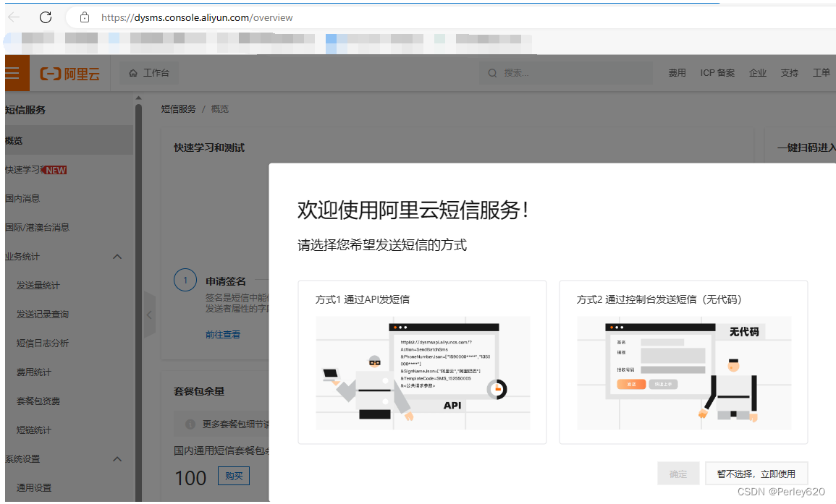Click the info icon beside 更多套餐包细节
This screenshot has width=836, height=504.
pyautogui.click(x=190, y=424)
